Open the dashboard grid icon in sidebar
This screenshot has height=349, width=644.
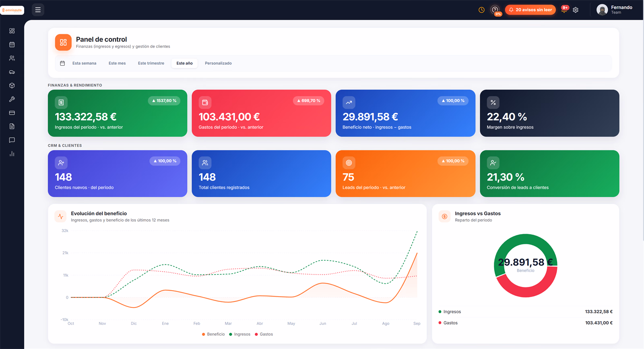[x=12, y=31]
